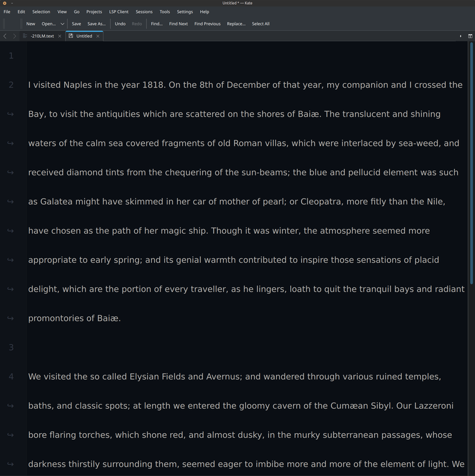Click Replace... in the toolbar
Screen dimensions: 475x476
pos(236,24)
